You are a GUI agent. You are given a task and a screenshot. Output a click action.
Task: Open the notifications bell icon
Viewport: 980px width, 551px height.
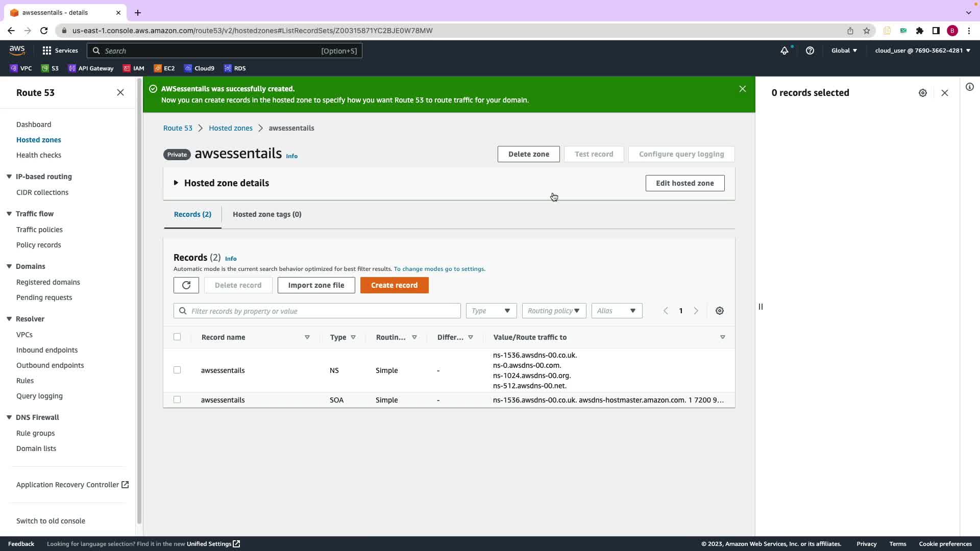click(x=784, y=51)
